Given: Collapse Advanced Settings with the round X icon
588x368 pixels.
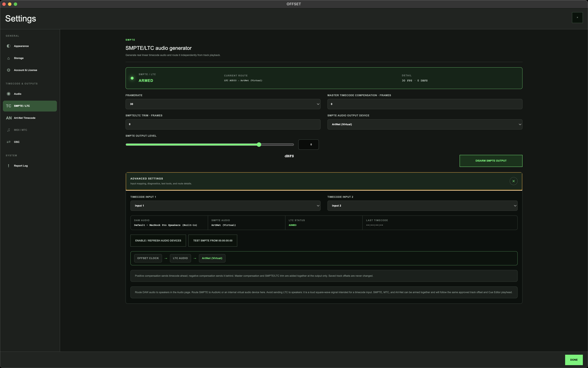Looking at the screenshot, I should (x=513, y=181).
